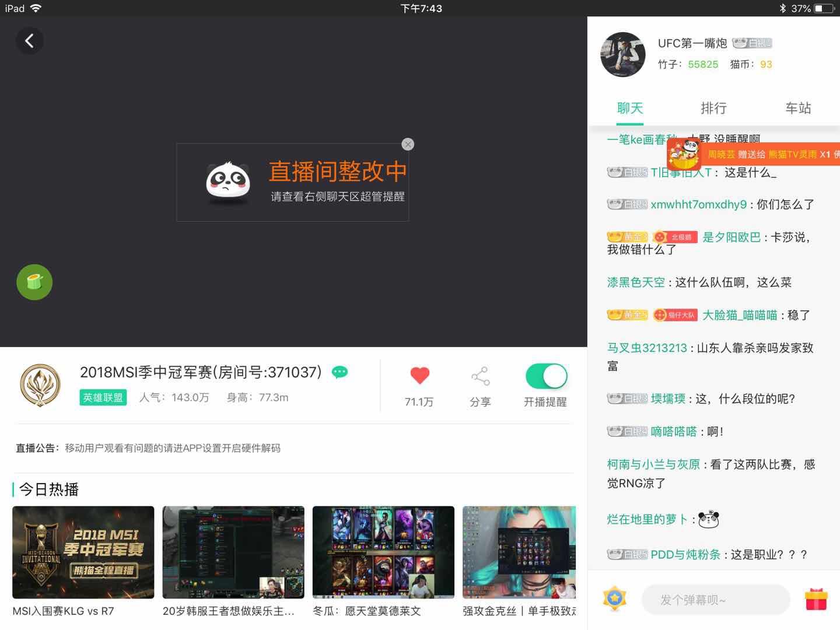The width and height of the screenshot is (840, 630).
Task: Open the MSI入围赛KLG vs R7 stream thumbnail
Action: [83, 552]
